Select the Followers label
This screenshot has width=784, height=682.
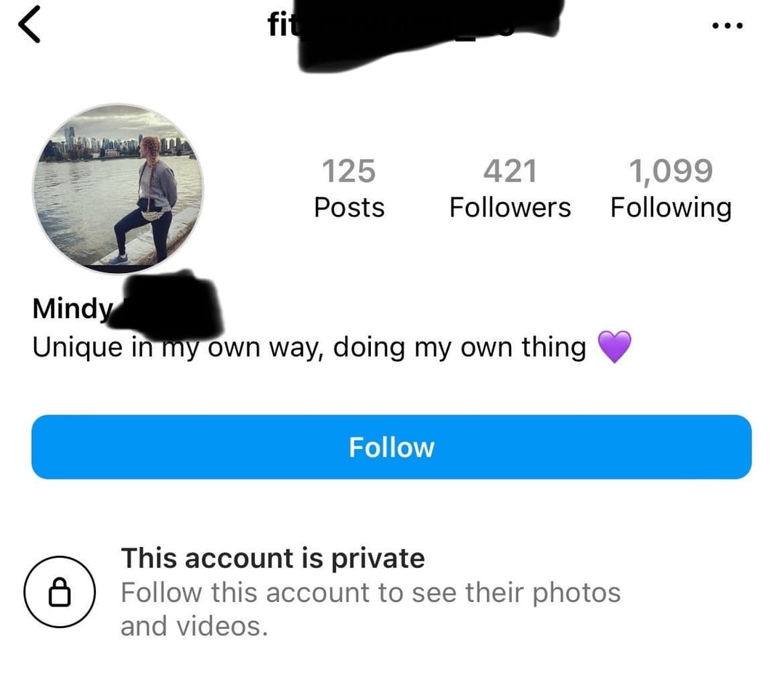click(x=510, y=208)
